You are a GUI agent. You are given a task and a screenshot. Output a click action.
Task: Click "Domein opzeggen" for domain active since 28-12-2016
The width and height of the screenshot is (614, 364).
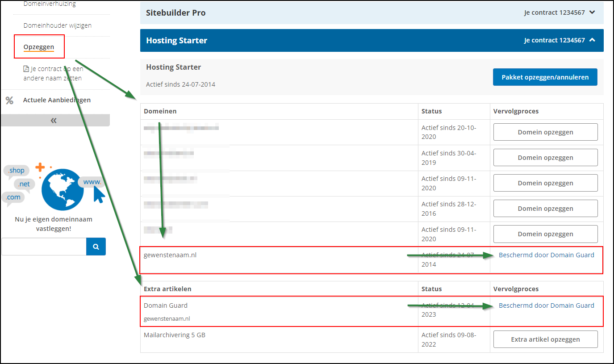click(x=545, y=208)
